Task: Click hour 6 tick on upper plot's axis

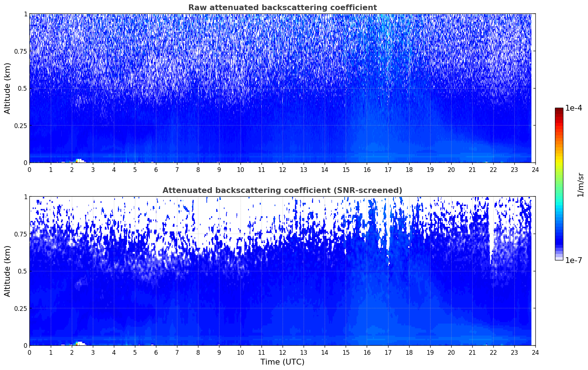Action: click(x=156, y=169)
